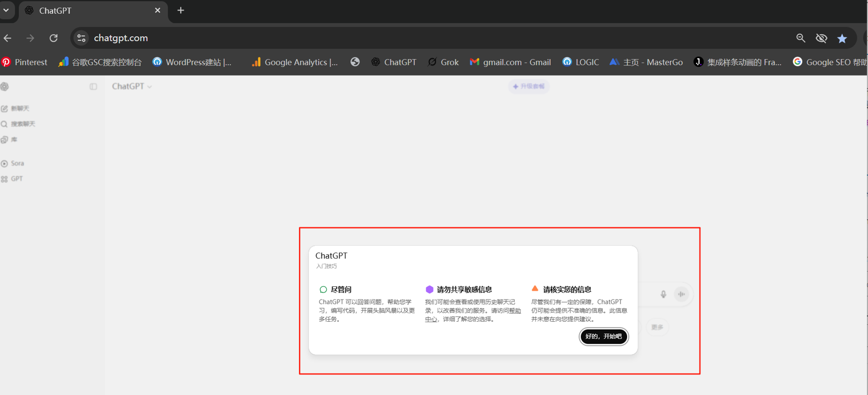Open the browser tab search dropdown
This screenshot has height=395, width=868.
click(x=6, y=10)
